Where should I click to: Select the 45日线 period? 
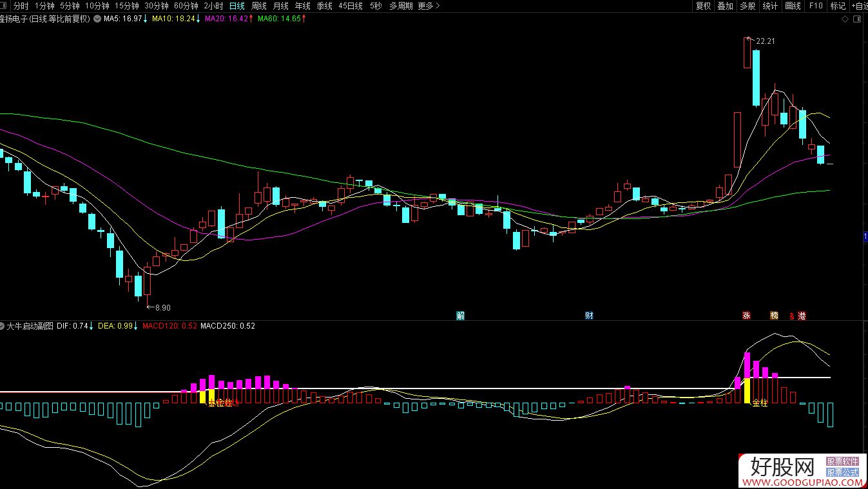tap(350, 6)
